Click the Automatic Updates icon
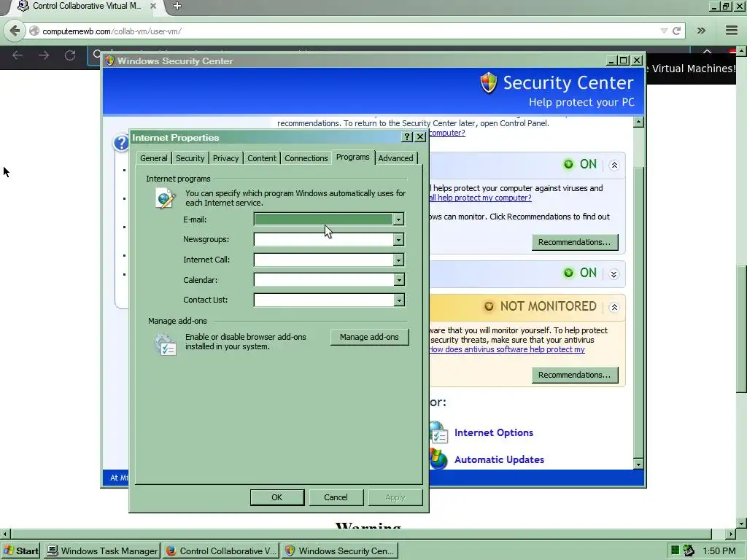The width and height of the screenshot is (747, 560). point(438,459)
